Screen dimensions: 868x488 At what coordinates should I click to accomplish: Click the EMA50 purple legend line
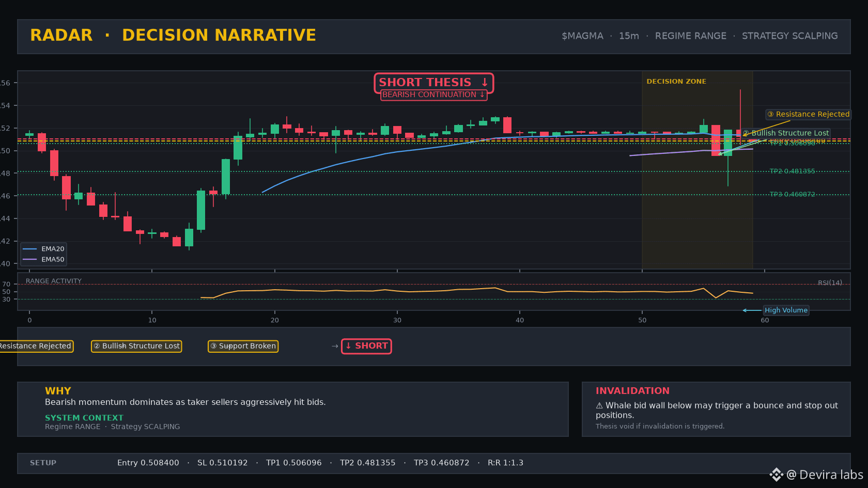click(x=30, y=259)
